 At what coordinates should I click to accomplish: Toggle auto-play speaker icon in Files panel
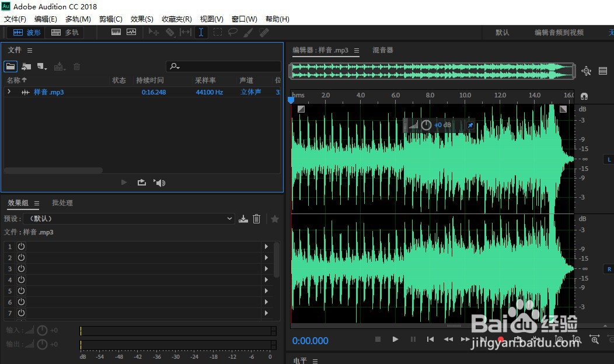click(159, 183)
